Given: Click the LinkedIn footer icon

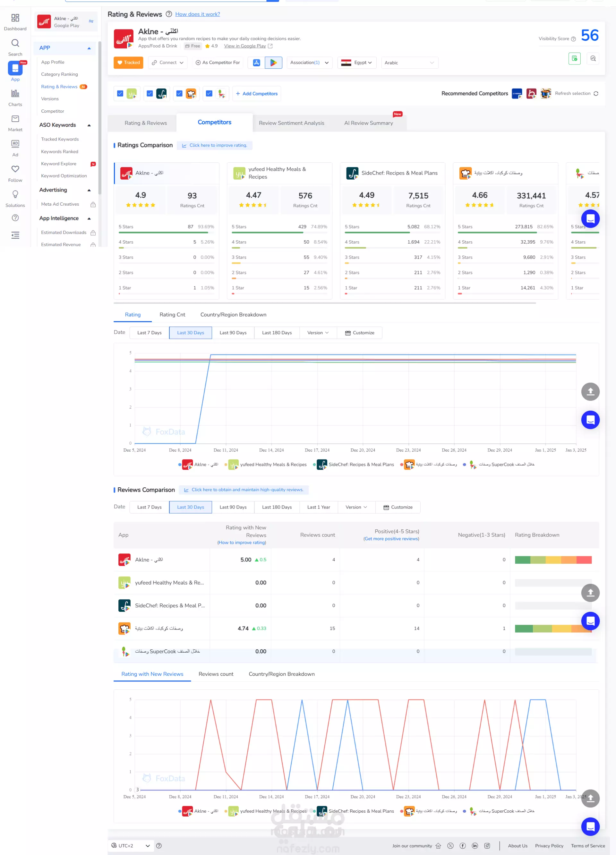Looking at the screenshot, I should 475,846.
